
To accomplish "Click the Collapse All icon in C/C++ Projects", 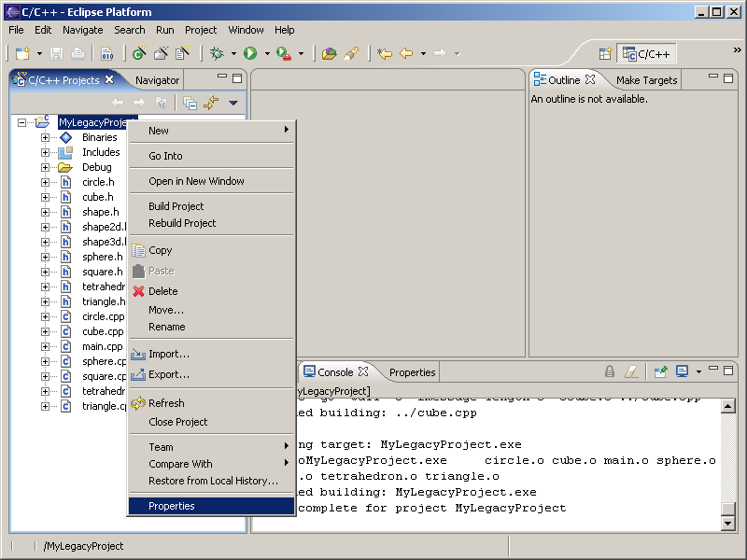I will pos(190,103).
